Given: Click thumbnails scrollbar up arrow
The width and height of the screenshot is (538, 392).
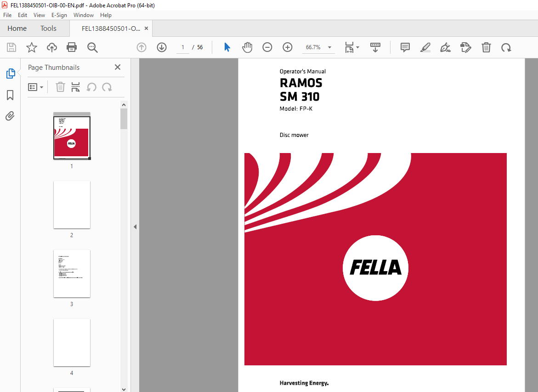Looking at the screenshot, I should point(124,105).
